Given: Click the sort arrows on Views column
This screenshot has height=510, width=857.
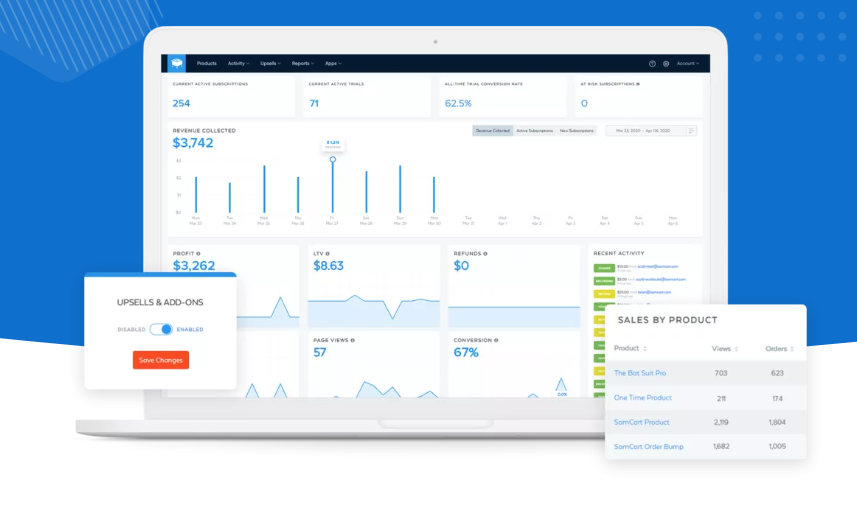Looking at the screenshot, I should click(x=736, y=349).
